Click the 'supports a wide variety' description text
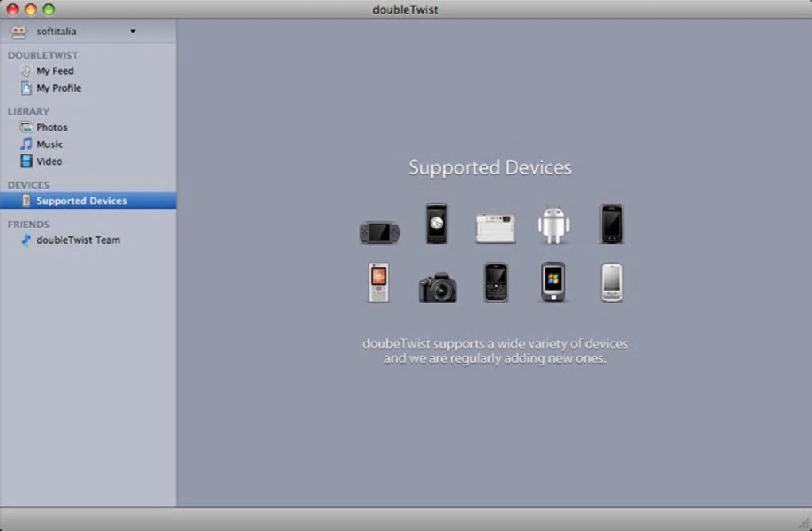Image resolution: width=812 pixels, height=531 pixels. [x=495, y=351]
